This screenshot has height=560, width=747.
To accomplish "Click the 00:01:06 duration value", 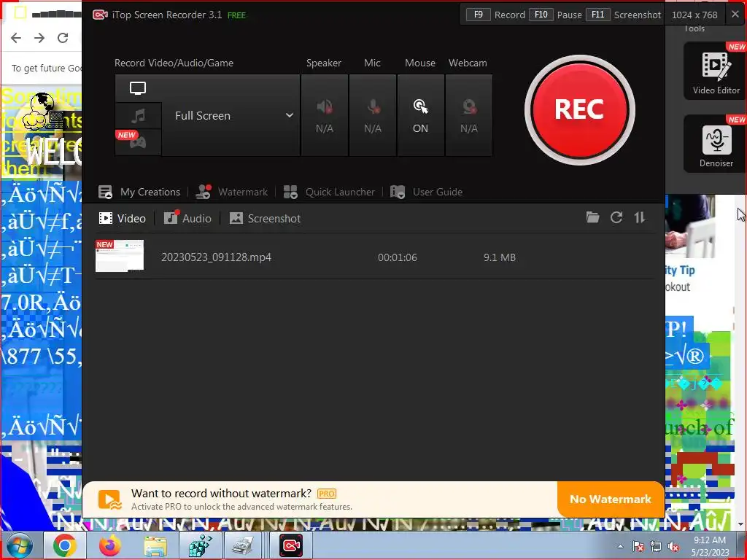I will 398,257.
